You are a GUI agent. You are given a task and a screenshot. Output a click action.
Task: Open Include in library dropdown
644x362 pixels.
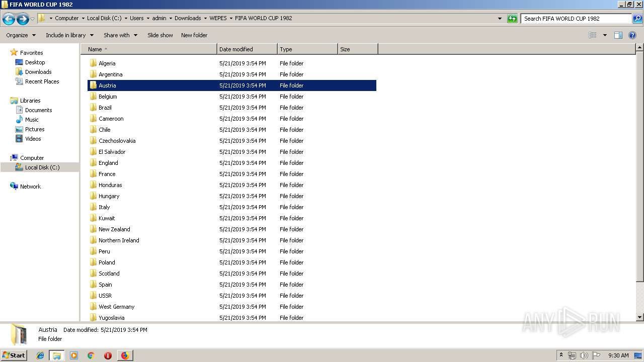69,35
